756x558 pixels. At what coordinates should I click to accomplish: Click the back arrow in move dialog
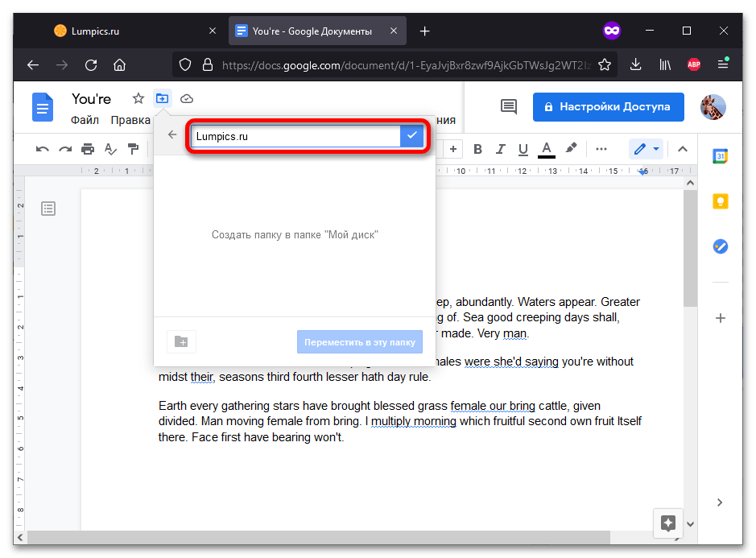pos(171,135)
